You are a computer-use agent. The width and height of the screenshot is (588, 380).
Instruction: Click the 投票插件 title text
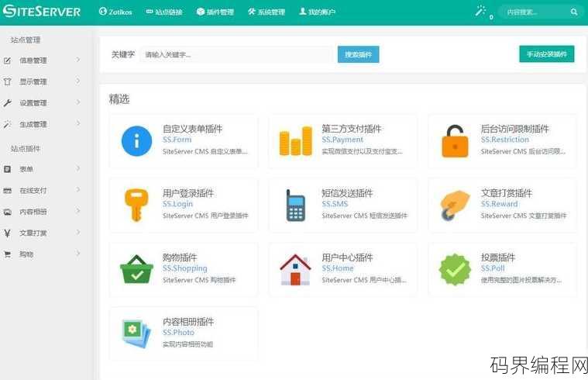click(x=498, y=257)
